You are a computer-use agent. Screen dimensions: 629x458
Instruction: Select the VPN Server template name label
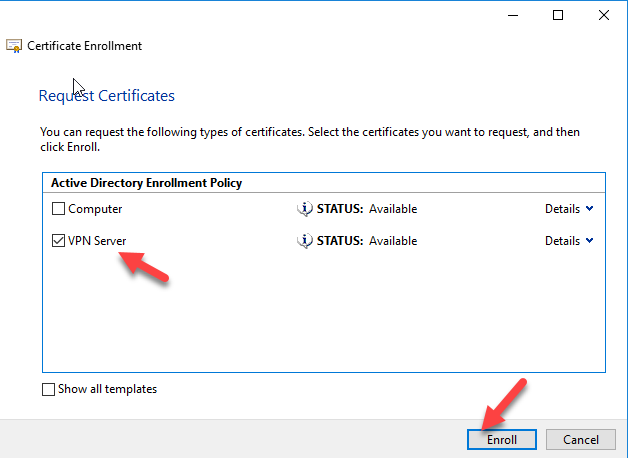pyautogui.click(x=99, y=241)
